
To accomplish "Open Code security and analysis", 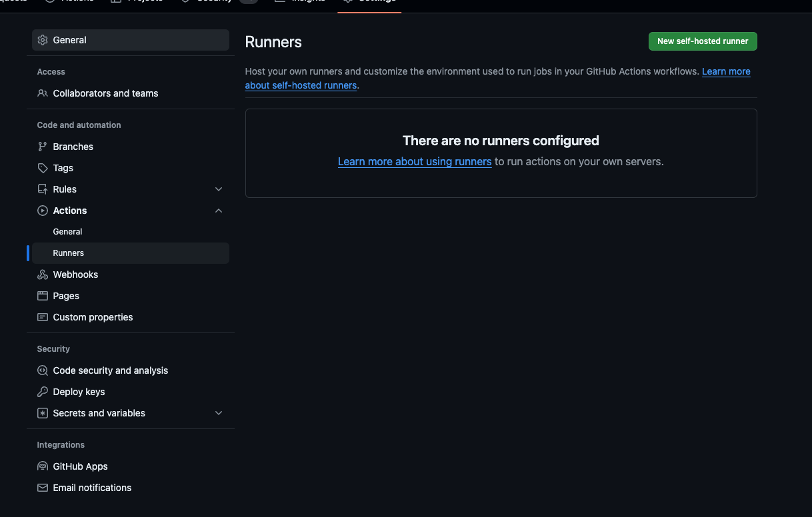I will [131, 370].
